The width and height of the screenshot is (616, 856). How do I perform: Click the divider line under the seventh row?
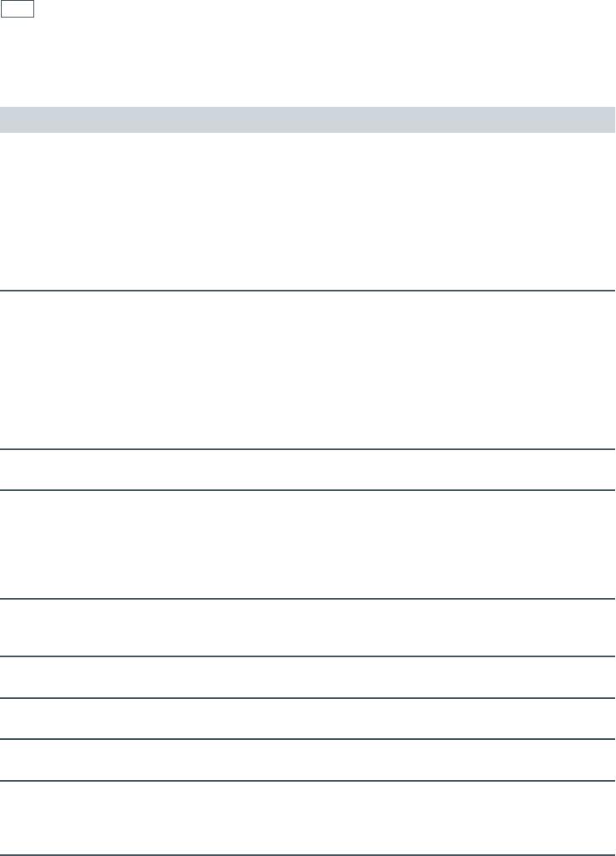[x=307, y=739]
